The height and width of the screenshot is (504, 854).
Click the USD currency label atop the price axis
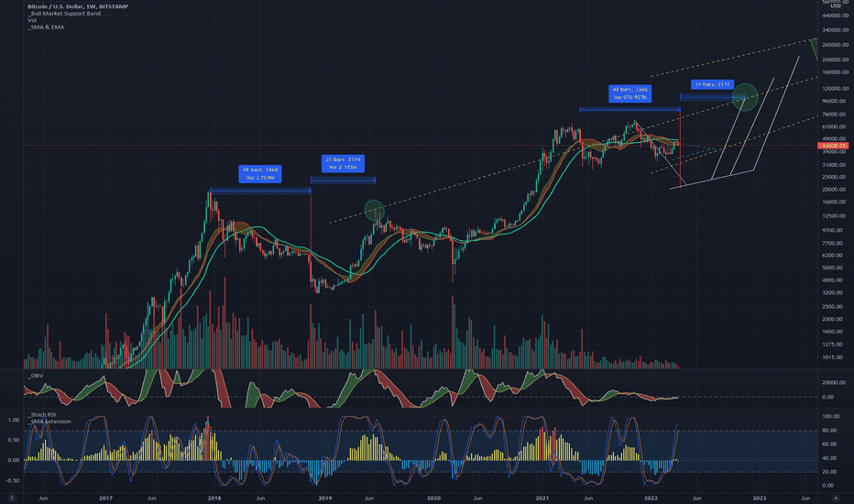(836, 6)
